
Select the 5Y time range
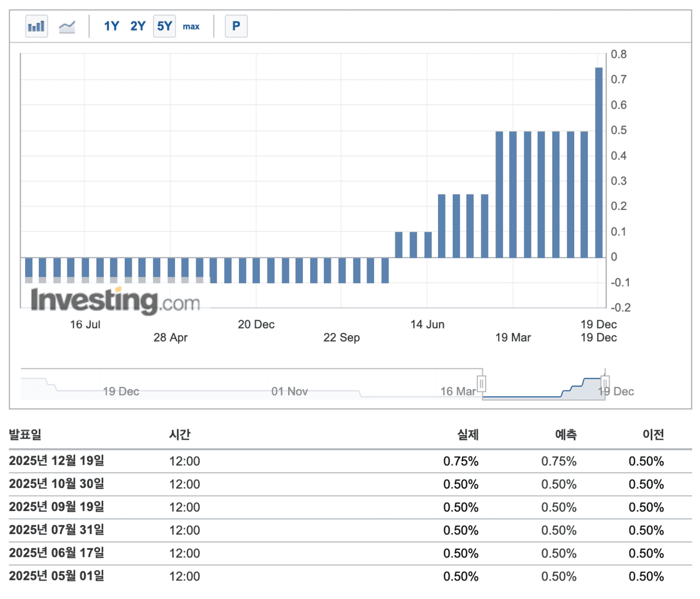(x=165, y=26)
